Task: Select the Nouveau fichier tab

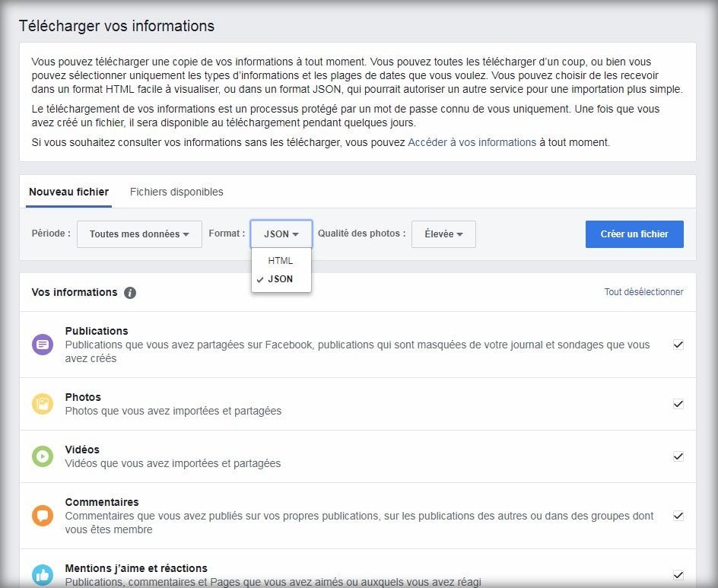Action: point(68,192)
